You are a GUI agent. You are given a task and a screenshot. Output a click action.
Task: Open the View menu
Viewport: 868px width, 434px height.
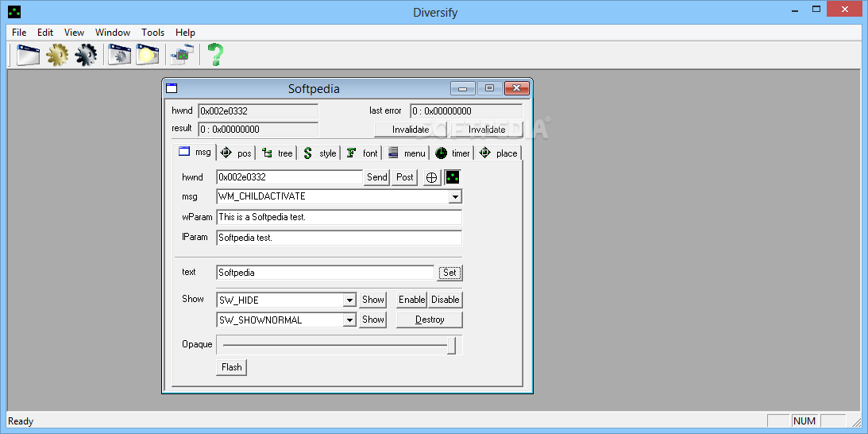click(x=74, y=32)
